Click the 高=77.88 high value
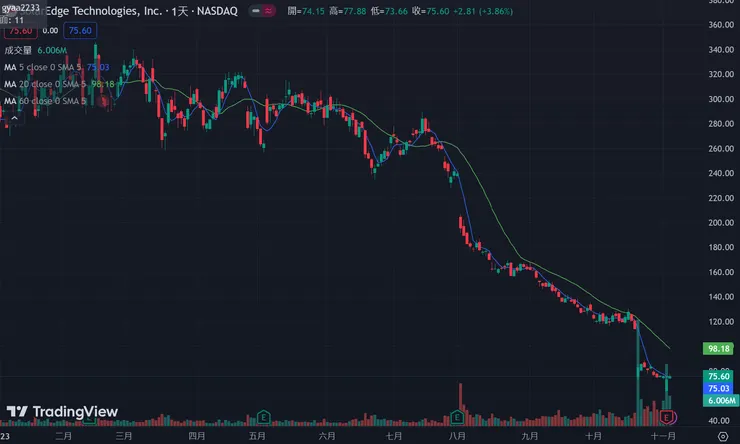740x444 pixels. click(x=347, y=11)
